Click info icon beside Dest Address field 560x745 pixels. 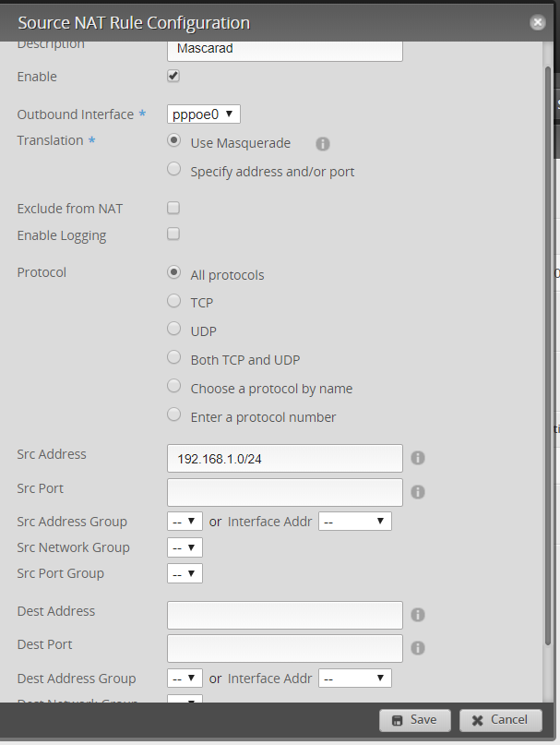tap(418, 615)
